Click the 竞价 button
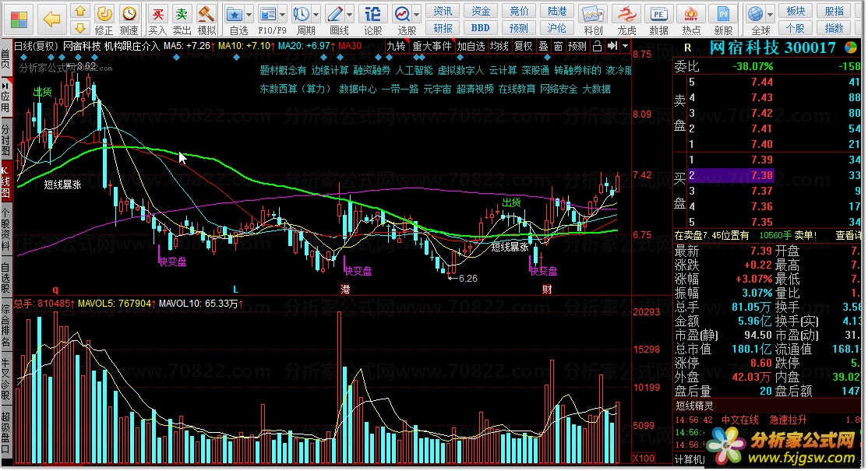868x471 pixels. [519, 11]
